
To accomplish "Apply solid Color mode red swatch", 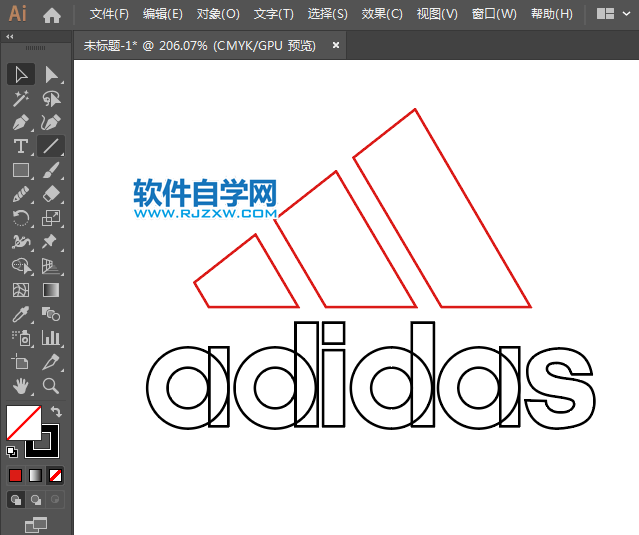I will point(15,476).
